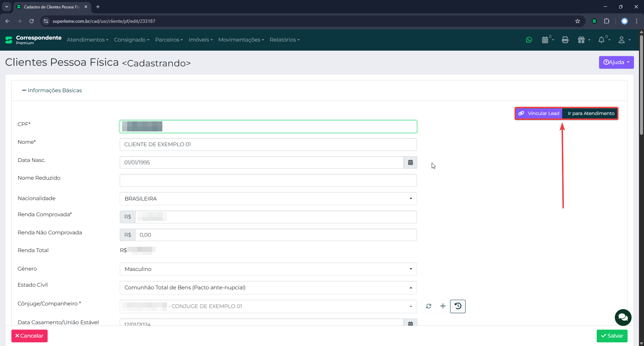
Task: Open WhatsApp icon in top navbar
Action: click(x=529, y=40)
